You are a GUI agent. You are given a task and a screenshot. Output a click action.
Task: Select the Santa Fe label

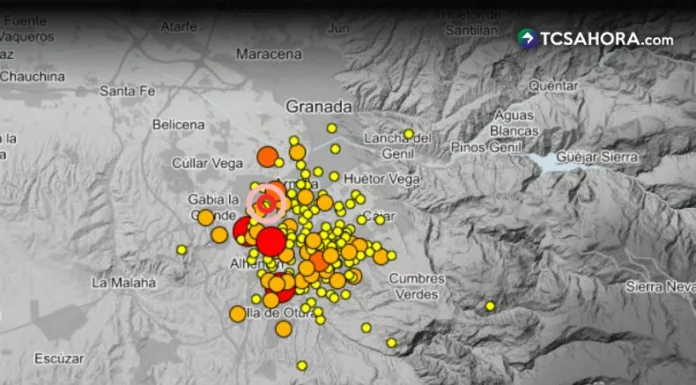pos(127,91)
